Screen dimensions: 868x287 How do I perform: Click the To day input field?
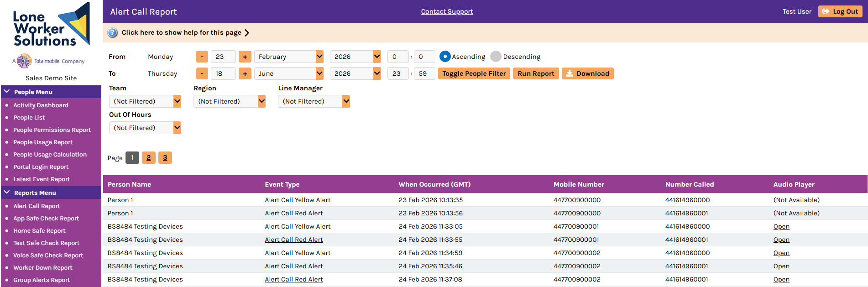tap(223, 73)
